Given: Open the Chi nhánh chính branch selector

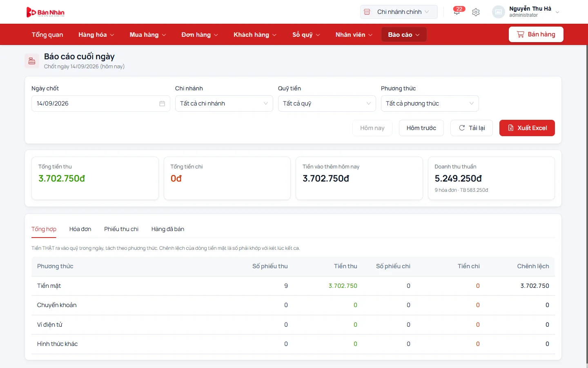Looking at the screenshot, I should click(399, 12).
